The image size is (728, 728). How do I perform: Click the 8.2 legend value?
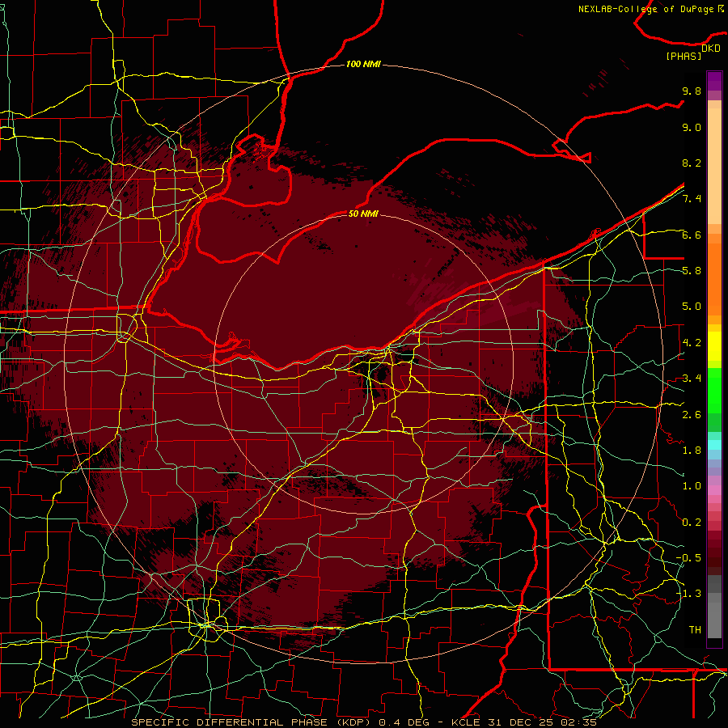click(x=692, y=163)
